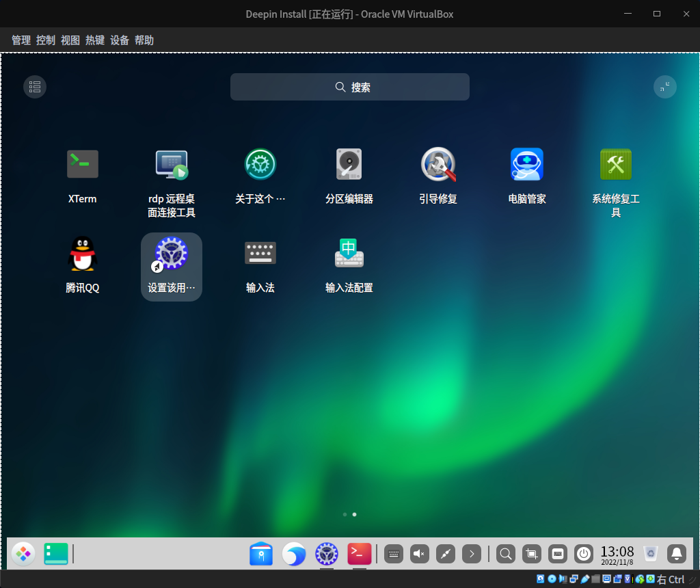The height and width of the screenshot is (588, 700).
Task: Launch 分区编辑器 partition editor
Action: [349, 164]
